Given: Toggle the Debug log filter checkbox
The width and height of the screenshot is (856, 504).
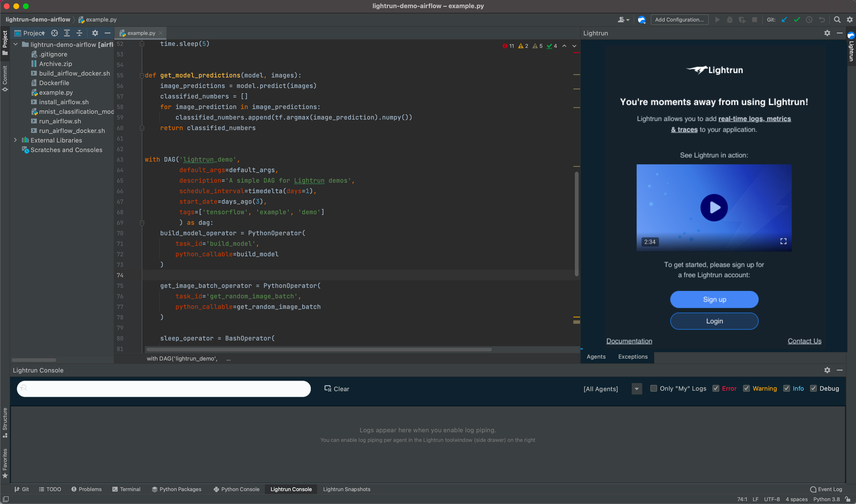Looking at the screenshot, I should 813,388.
